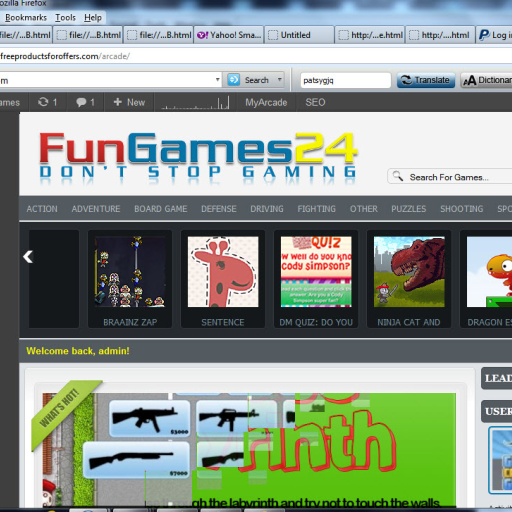Click the BRAAINZ ZAP title
This screenshot has width=512, height=512.
coord(130,322)
